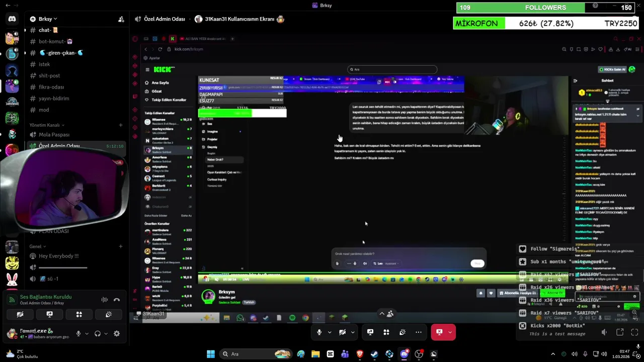Toggle noise suppression waveform icon
The image size is (644, 362).
point(105,300)
